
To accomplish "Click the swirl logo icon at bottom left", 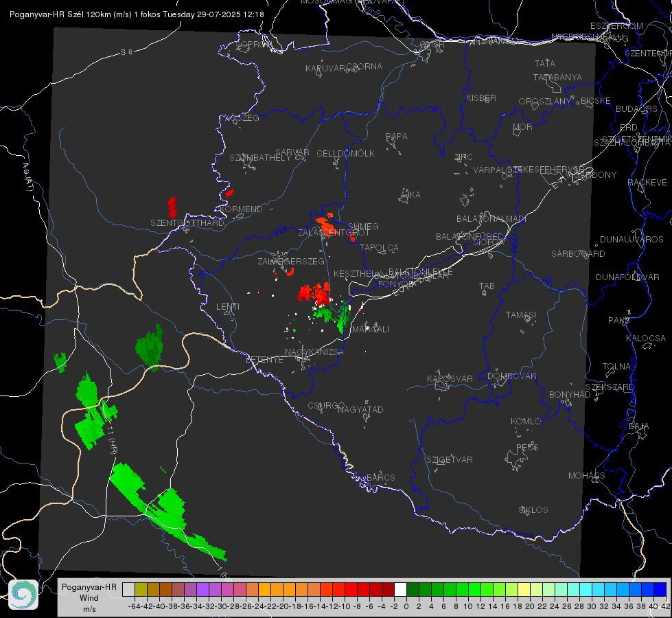I will tap(23, 595).
